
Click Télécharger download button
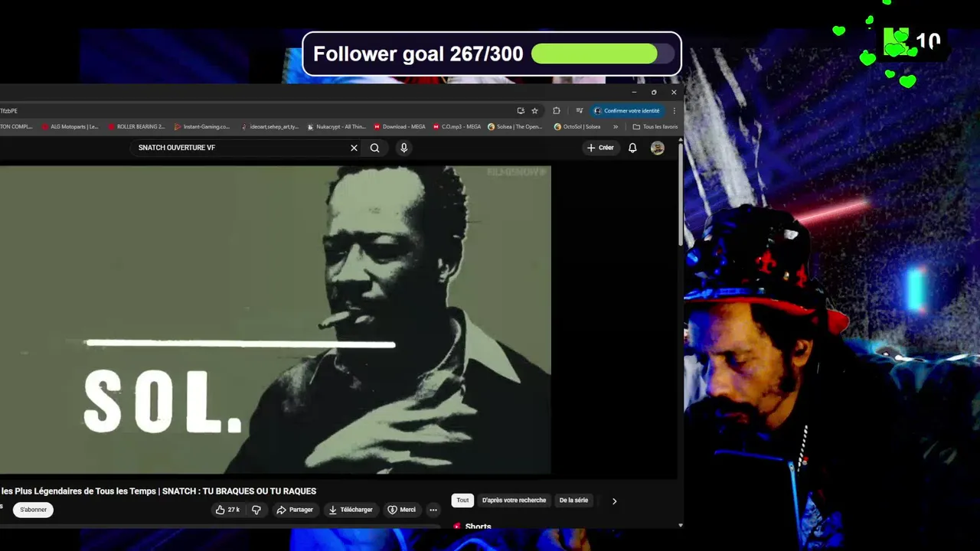click(x=350, y=510)
